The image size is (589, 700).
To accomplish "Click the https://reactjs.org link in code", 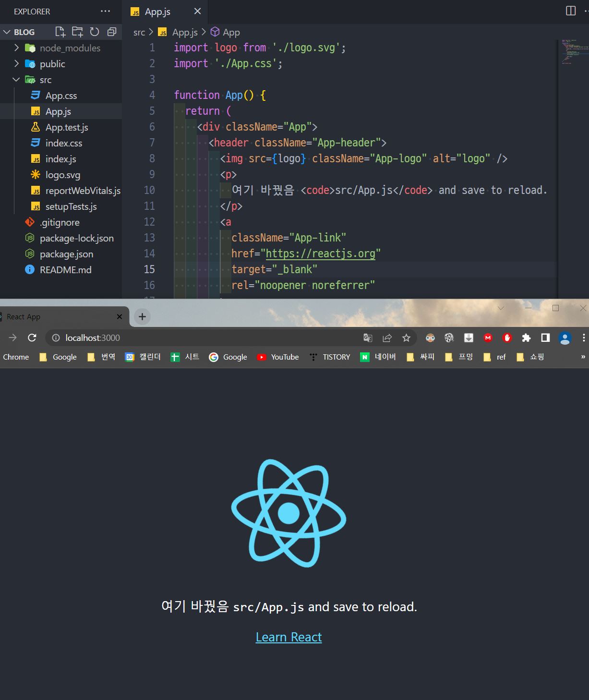I will 321,253.
